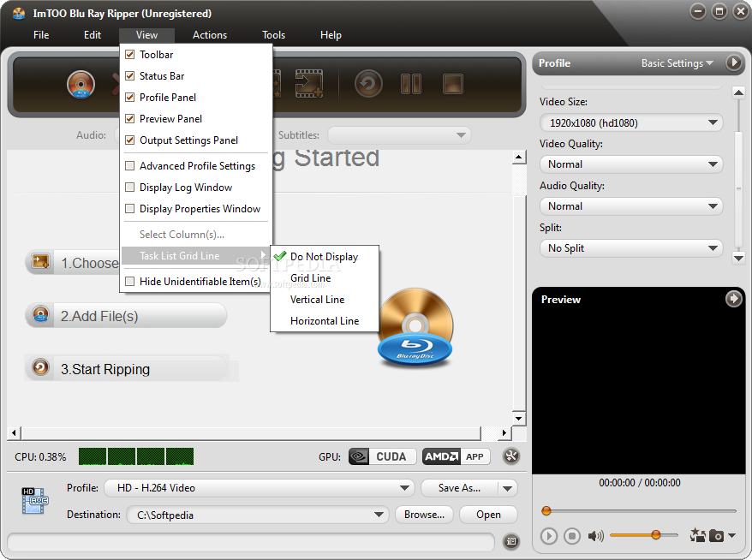Open the Split dropdown
The width and height of the screenshot is (752, 560).
631,247
